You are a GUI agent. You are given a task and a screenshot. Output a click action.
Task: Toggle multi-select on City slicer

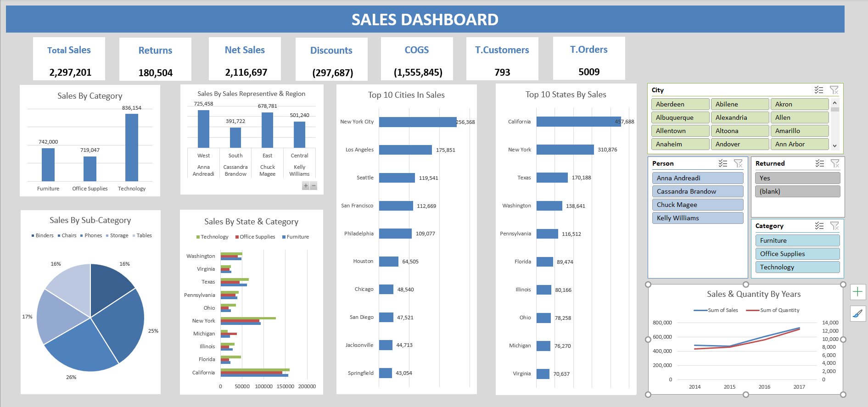819,90
